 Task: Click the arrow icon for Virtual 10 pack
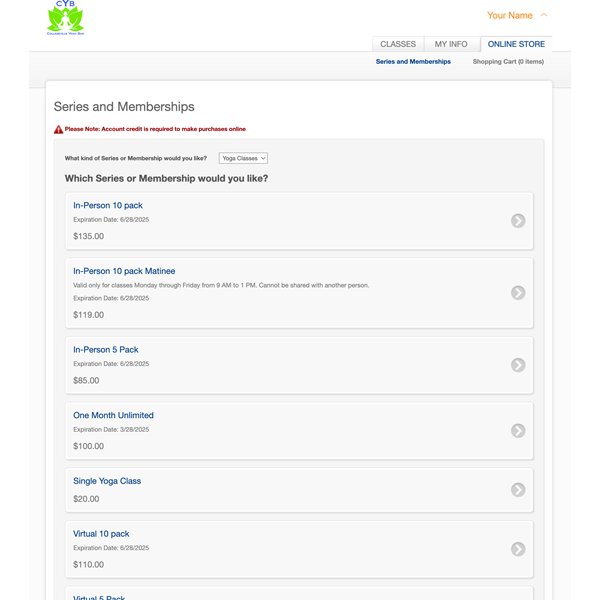pos(518,549)
